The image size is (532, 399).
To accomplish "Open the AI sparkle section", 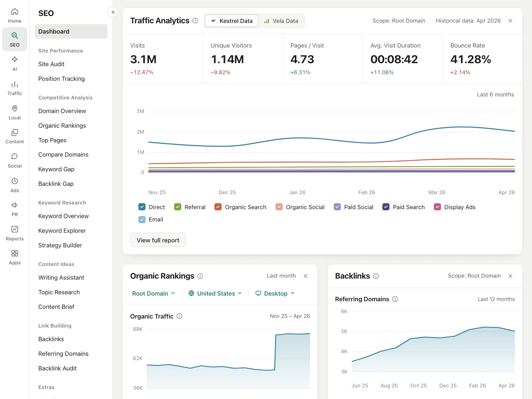I will point(15,64).
